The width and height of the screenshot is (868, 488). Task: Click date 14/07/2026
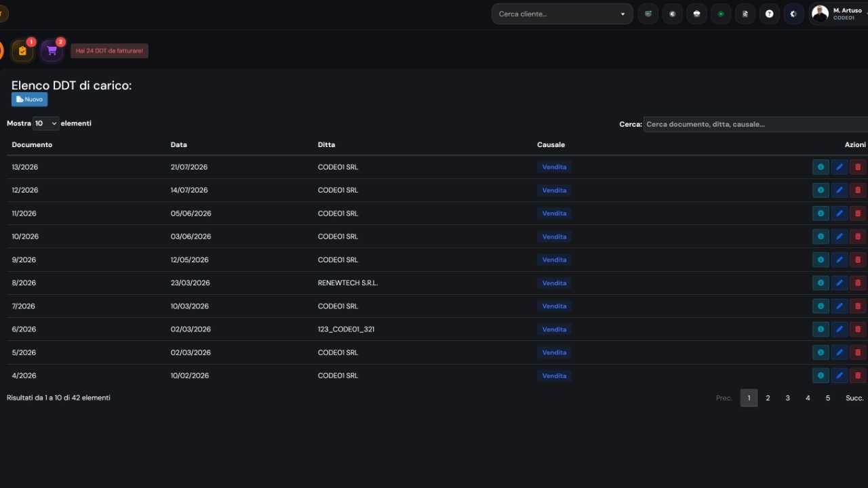coord(189,190)
